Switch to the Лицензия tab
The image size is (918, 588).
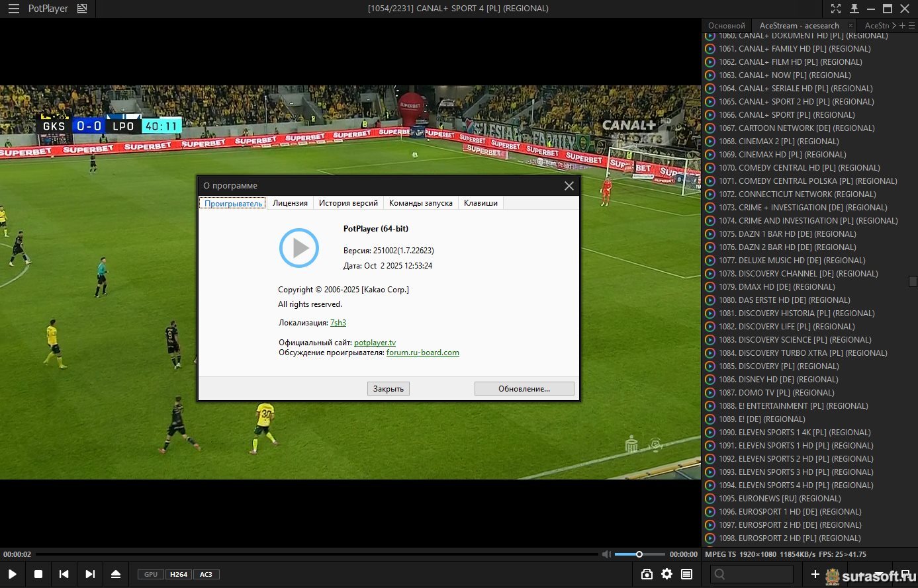[290, 203]
